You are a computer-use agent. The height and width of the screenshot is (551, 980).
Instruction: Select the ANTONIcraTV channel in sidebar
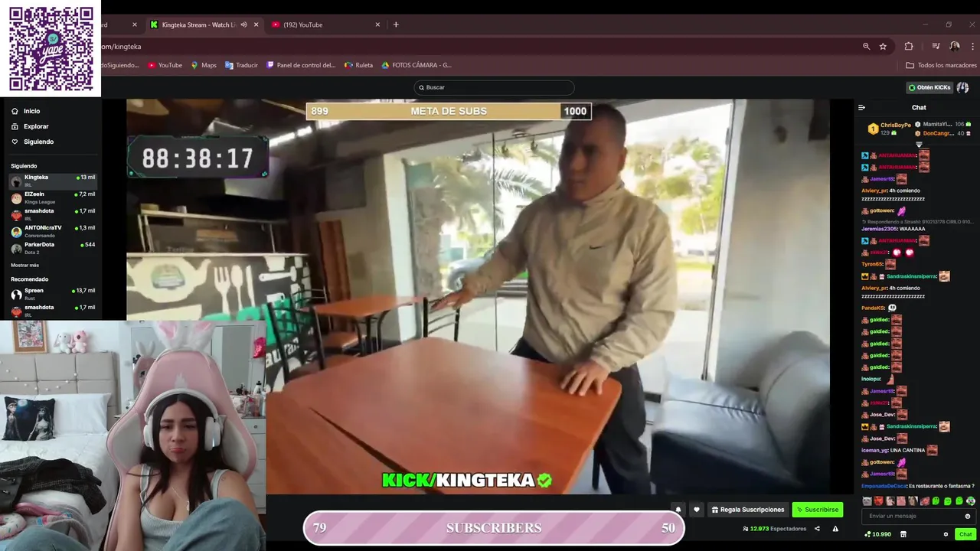[x=52, y=231]
